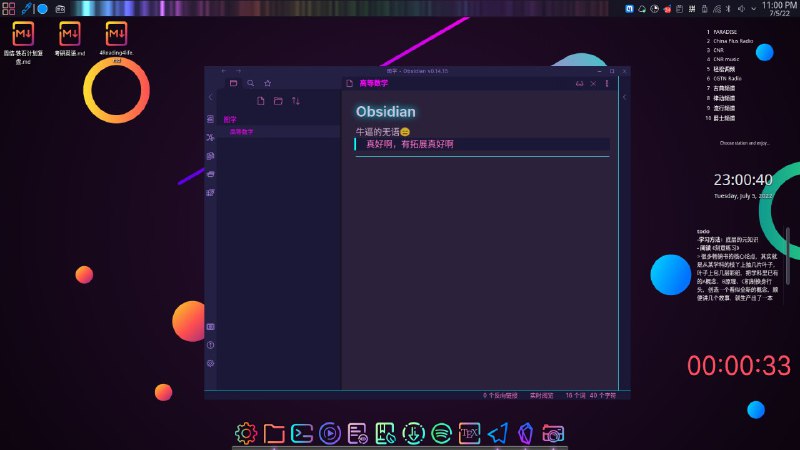Click the live preview toggle in status bar
Image resolution: width=800 pixels, height=450 pixels.
(x=541, y=395)
